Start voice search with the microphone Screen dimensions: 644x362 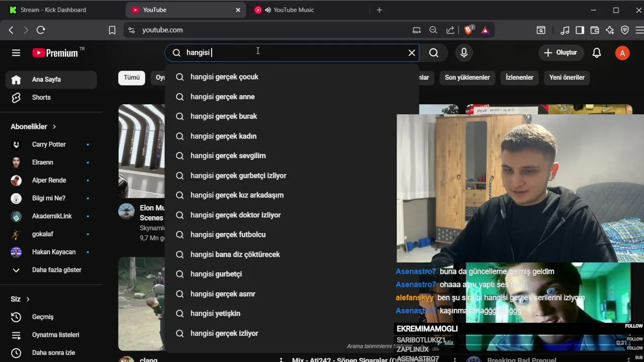pos(464,53)
